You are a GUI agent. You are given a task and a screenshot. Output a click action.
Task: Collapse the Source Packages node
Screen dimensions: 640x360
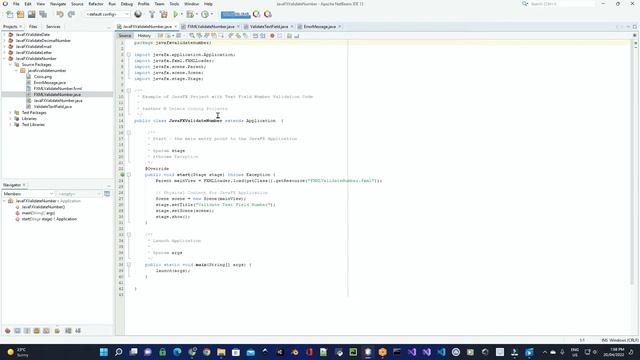tap(11, 64)
